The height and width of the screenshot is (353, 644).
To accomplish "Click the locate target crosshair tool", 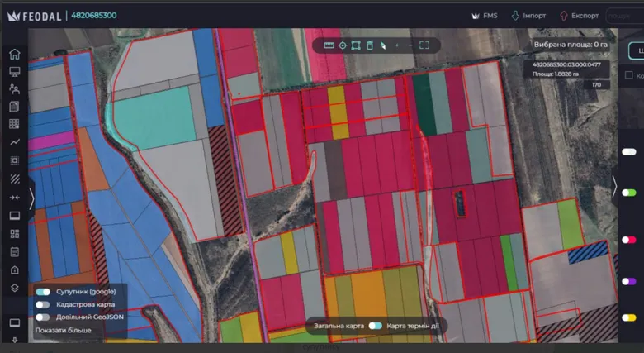I will [343, 45].
